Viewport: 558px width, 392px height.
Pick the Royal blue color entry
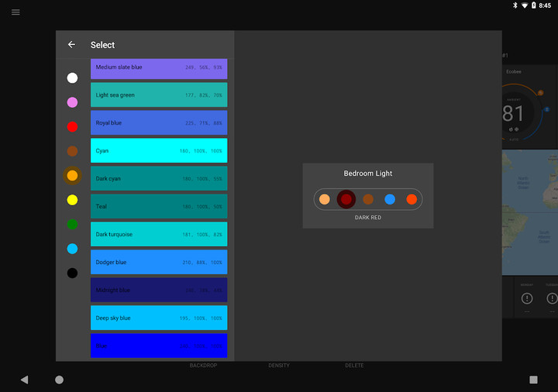[x=159, y=123]
